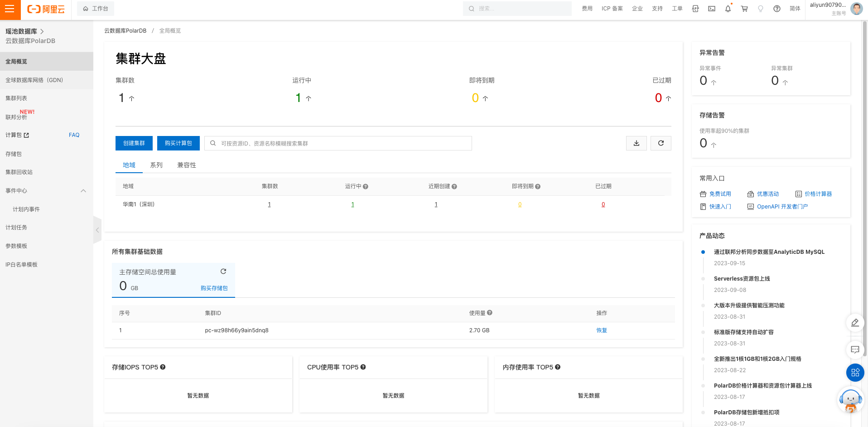
Task: Switch to the 系列 tab
Action: pyautogui.click(x=156, y=165)
